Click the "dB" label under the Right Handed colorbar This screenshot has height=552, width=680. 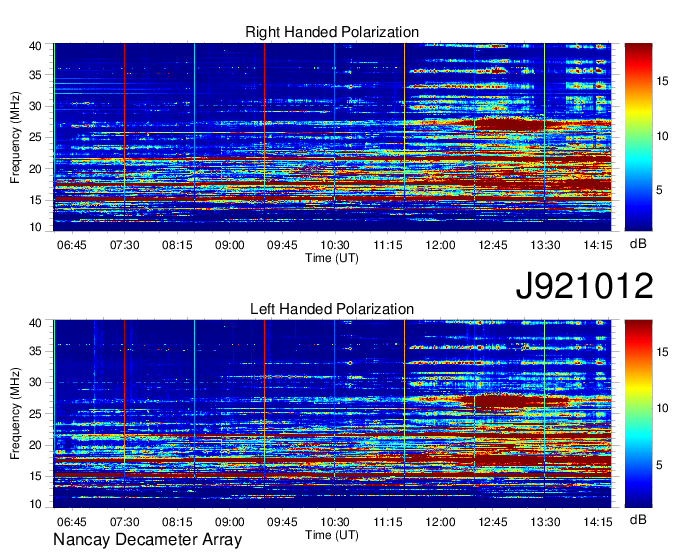tap(638, 244)
